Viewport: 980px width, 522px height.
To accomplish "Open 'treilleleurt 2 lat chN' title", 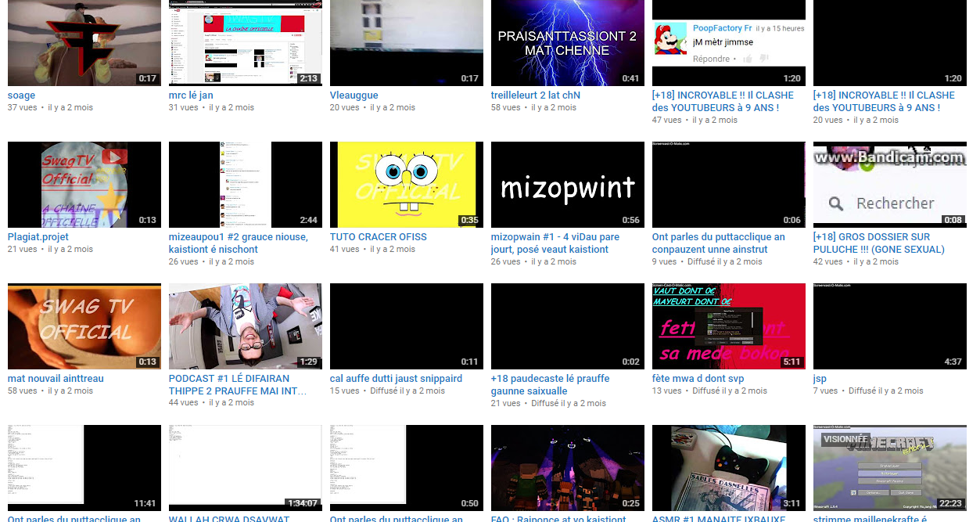I will click(535, 95).
